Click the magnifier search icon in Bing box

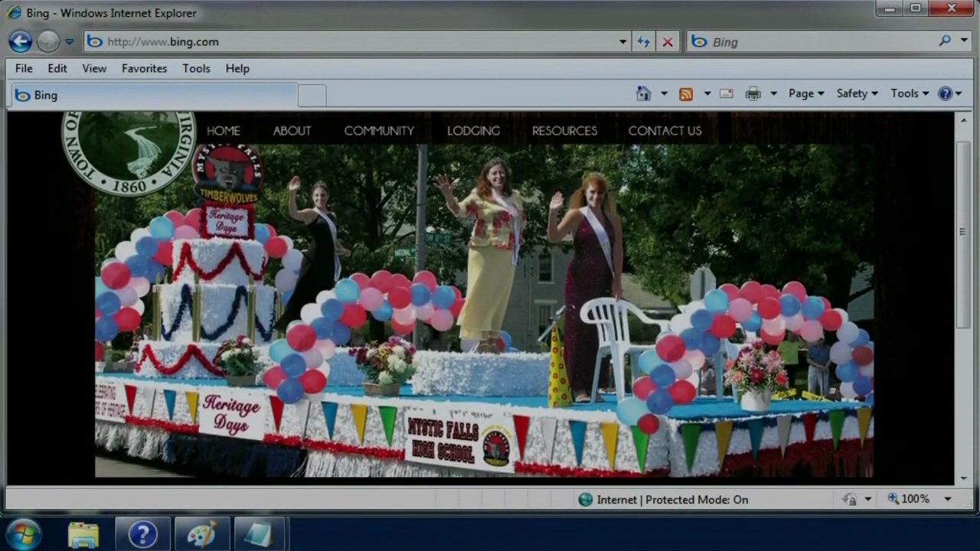click(x=945, y=41)
